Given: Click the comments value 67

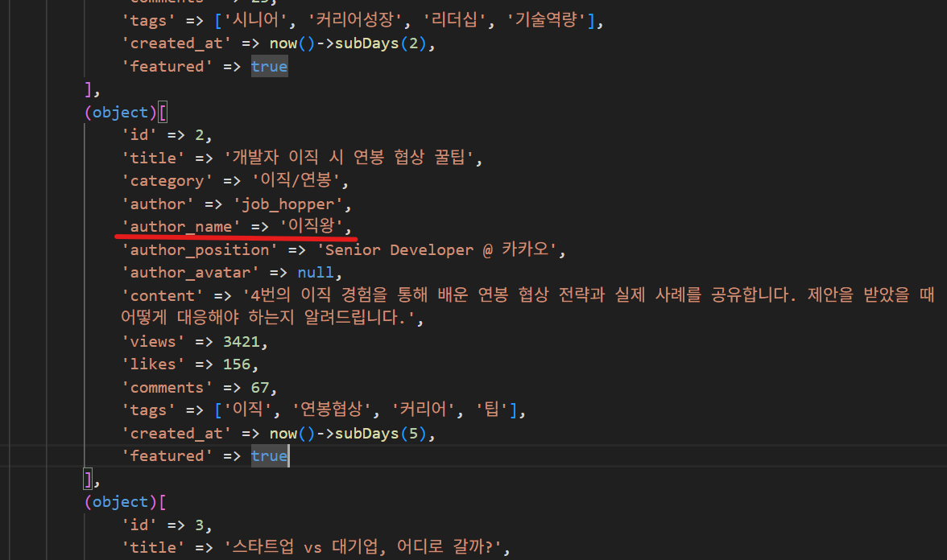Looking at the screenshot, I should pyautogui.click(x=258, y=387).
